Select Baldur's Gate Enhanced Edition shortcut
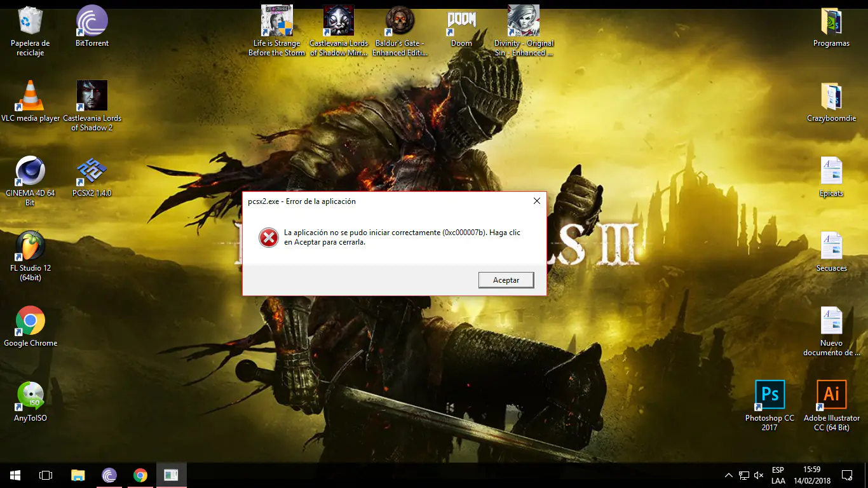Viewport: 868px width, 488px height. [400, 31]
